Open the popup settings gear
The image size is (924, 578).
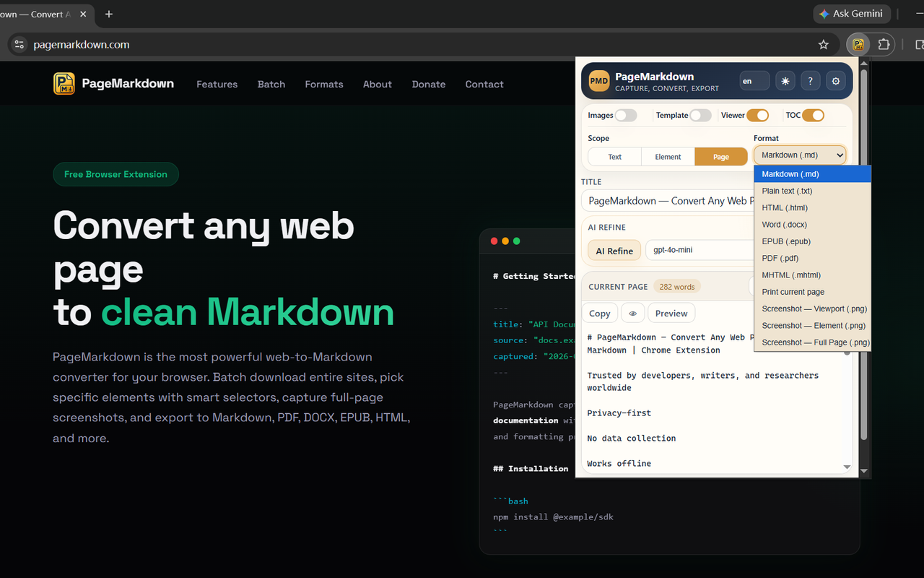pos(836,81)
